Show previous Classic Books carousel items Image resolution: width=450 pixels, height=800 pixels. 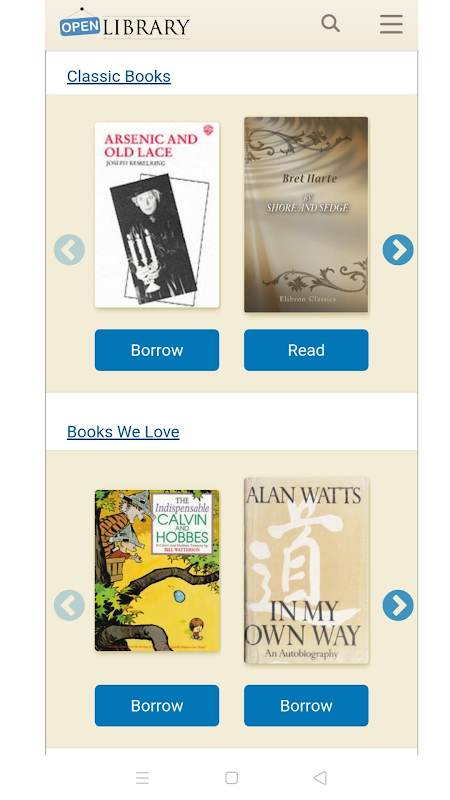point(69,249)
